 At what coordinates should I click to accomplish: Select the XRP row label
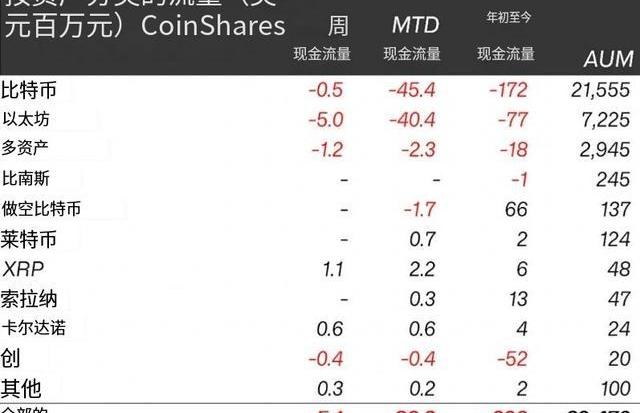click(x=24, y=268)
